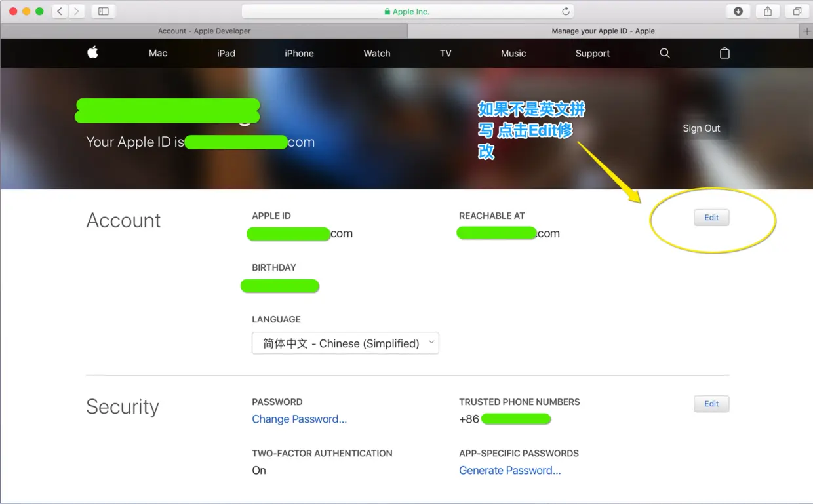Image resolution: width=813 pixels, height=504 pixels.
Task: Open the Share toolbar button
Action: [768, 11]
